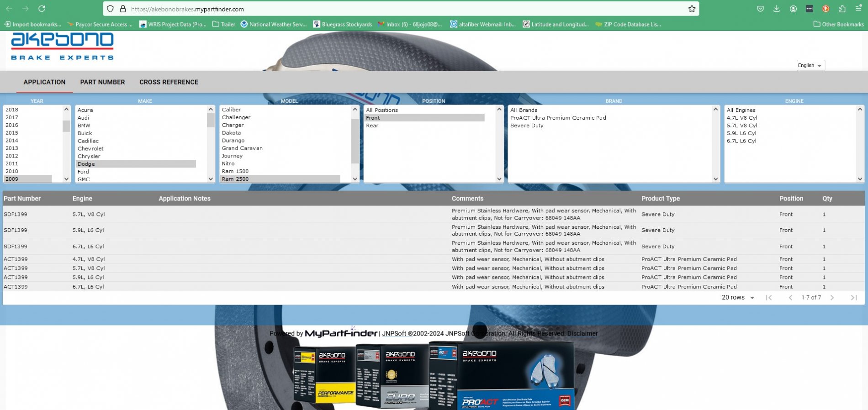868x410 pixels.
Task: Click the BRAND list down arrow
Action: click(716, 179)
